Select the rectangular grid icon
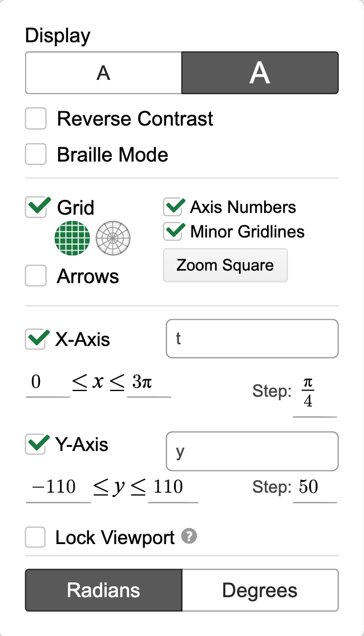Screen dimensions: 364x636 72,238
